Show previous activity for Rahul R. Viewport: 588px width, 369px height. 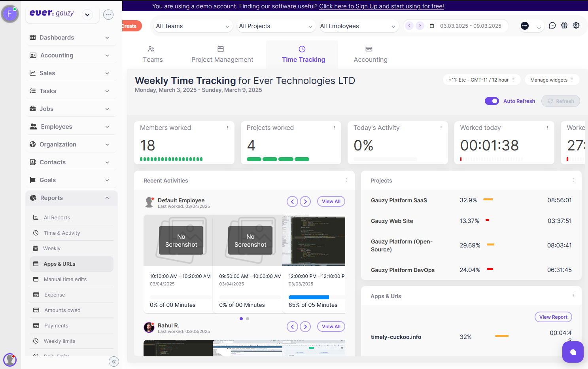292,327
